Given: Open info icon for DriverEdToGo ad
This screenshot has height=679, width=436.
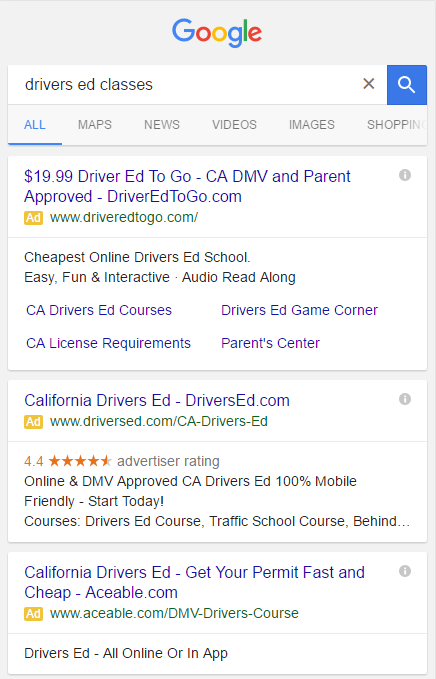Looking at the screenshot, I should click(x=405, y=175).
